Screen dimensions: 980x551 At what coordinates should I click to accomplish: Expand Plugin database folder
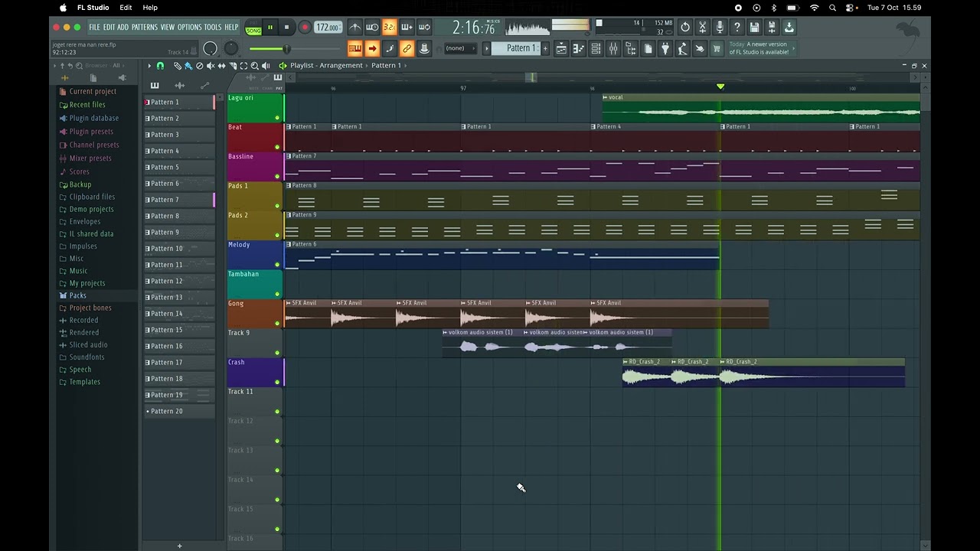[x=93, y=118]
